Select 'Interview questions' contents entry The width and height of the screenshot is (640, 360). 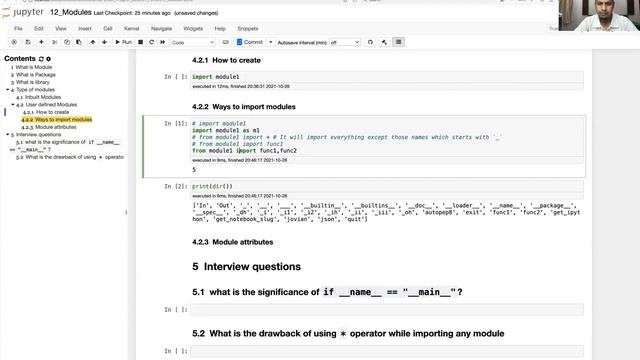click(38, 134)
